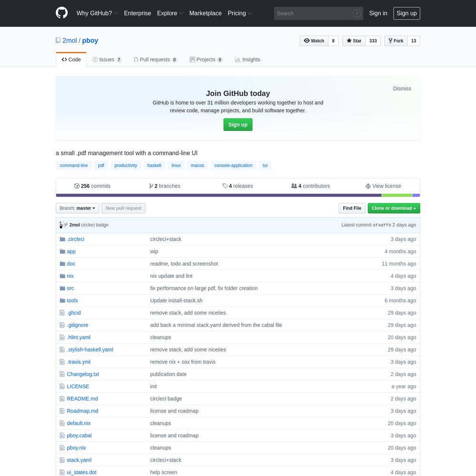View the 8 watchers count
476x476 pixels.
click(333, 40)
